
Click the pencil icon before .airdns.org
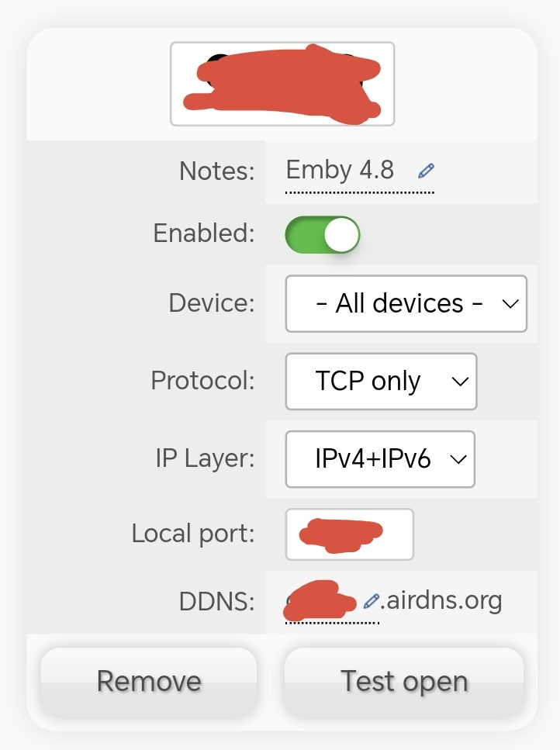coord(372,601)
